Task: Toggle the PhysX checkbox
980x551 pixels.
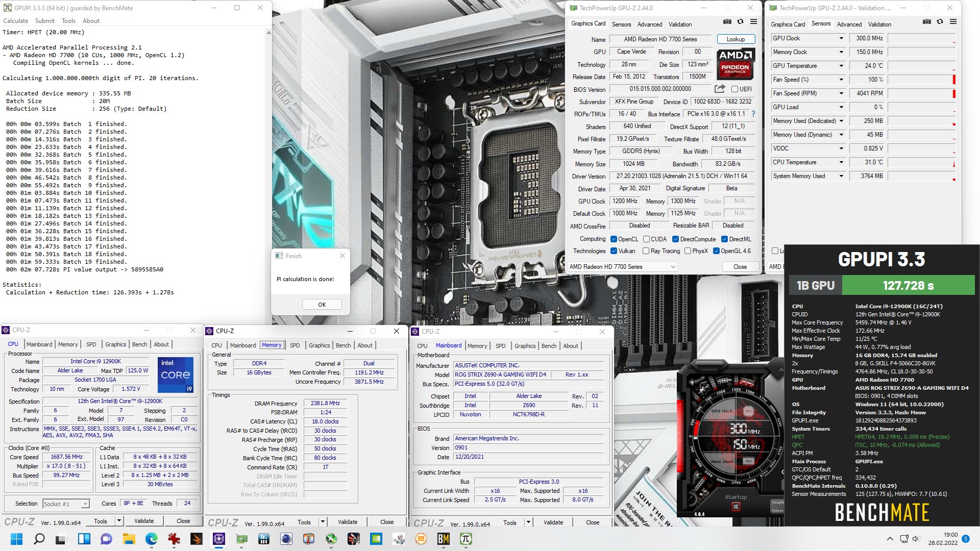Action: coord(688,251)
